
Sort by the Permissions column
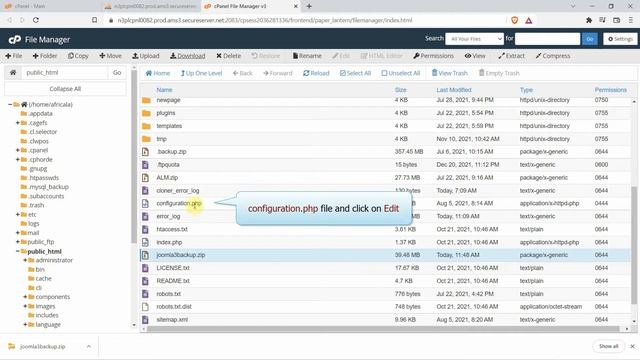click(611, 90)
